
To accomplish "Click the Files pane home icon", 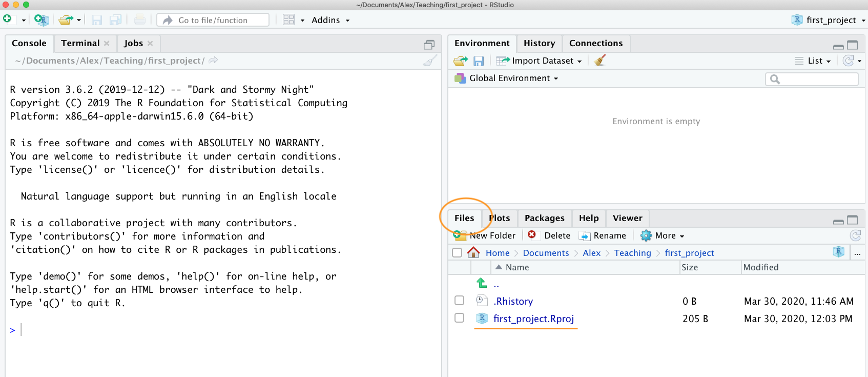I will (x=473, y=253).
